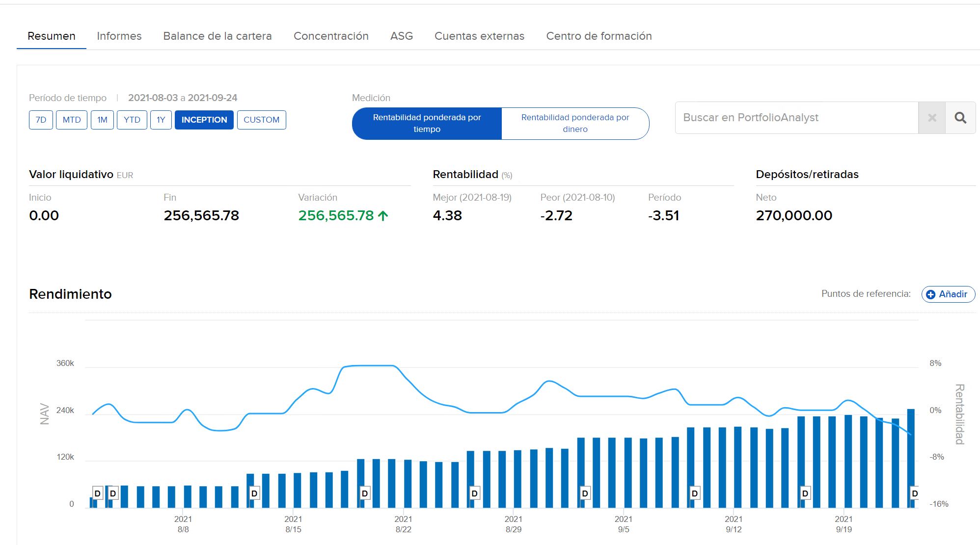
Task: Click the search magnifier icon
Action: click(x=960, y=118)
